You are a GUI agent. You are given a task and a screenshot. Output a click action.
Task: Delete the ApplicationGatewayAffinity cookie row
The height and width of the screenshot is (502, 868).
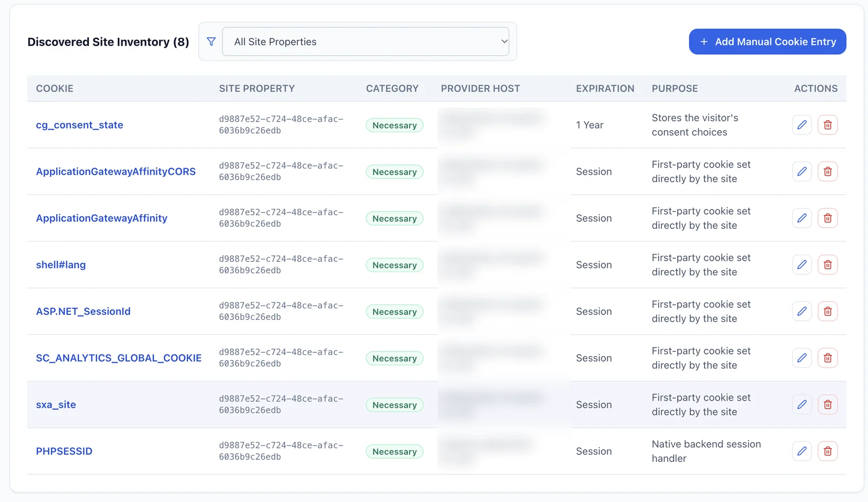(x=828, y=218)
